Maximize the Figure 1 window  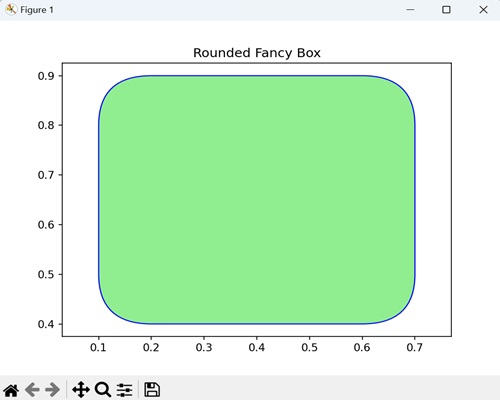pyautogui.click(x=446, y=10)
